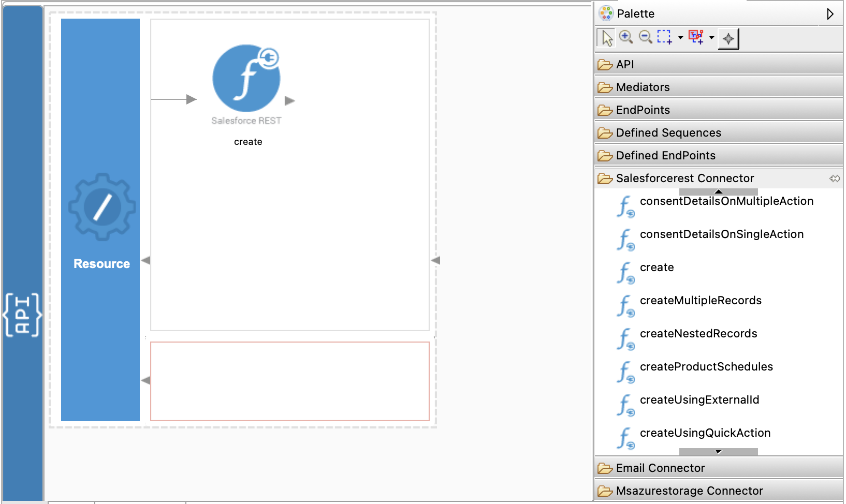Pick the createMultipleRecords operation icon
846x504 pixels.
(625, 306)
